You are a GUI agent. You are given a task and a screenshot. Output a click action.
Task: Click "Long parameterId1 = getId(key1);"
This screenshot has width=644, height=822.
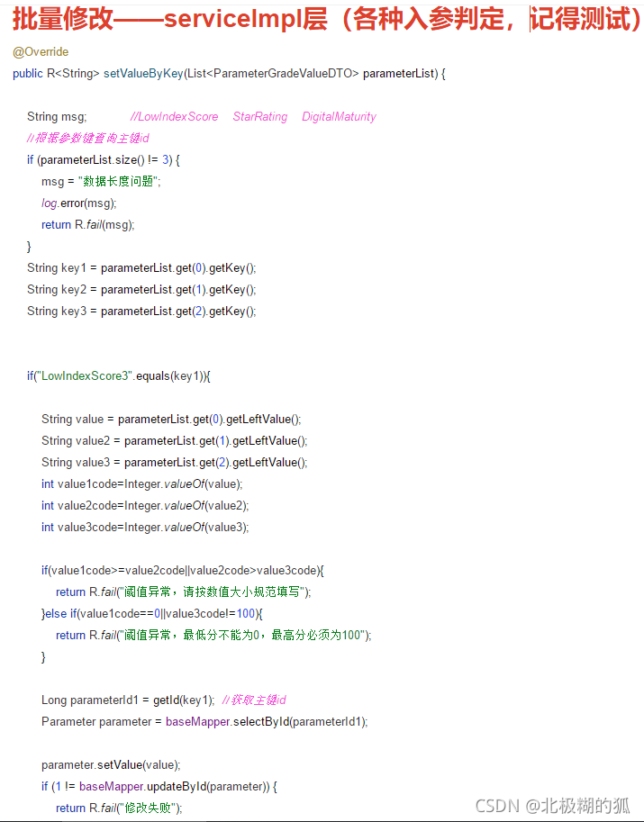pyautogui.click(x=128, y=700)
